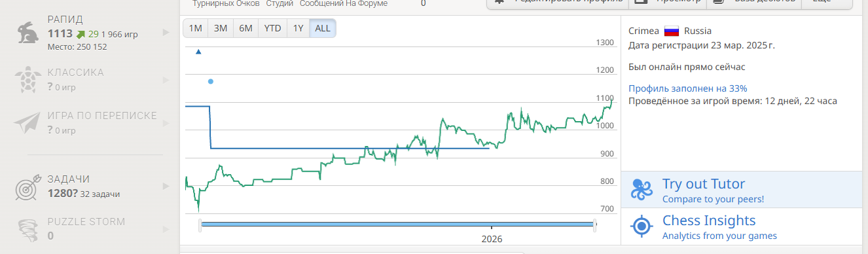Click the left handle of range slider

200,225
